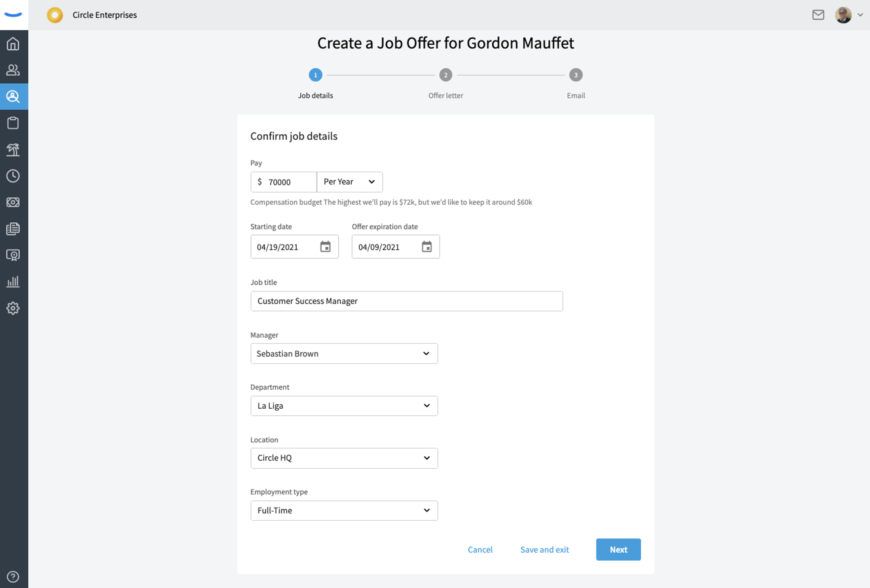This screenshot has width=870, height=588.
Task: Open the Starting date calendar picker
Action: click(x=325, y=247)
